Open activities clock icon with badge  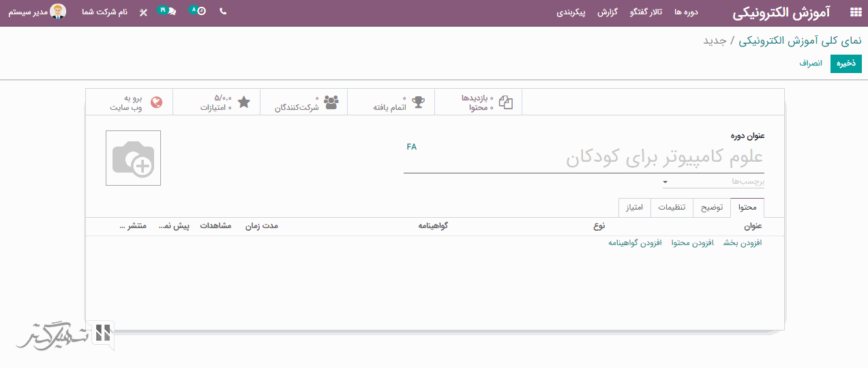tap(198, 12)
